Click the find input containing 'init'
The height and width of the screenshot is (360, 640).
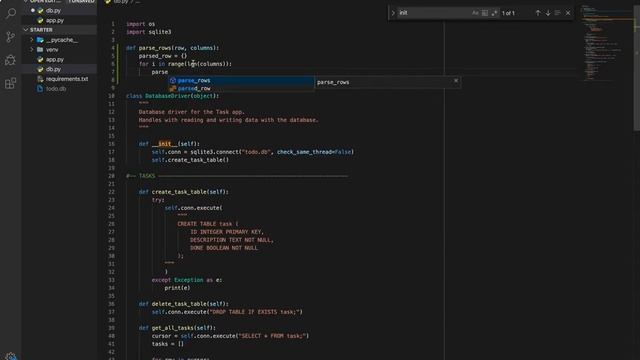click(433, 13)
